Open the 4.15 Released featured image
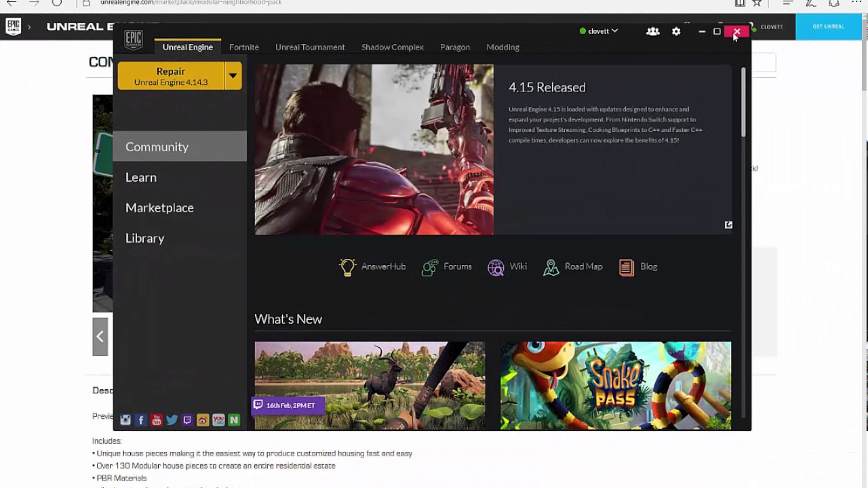 [374, 150]
